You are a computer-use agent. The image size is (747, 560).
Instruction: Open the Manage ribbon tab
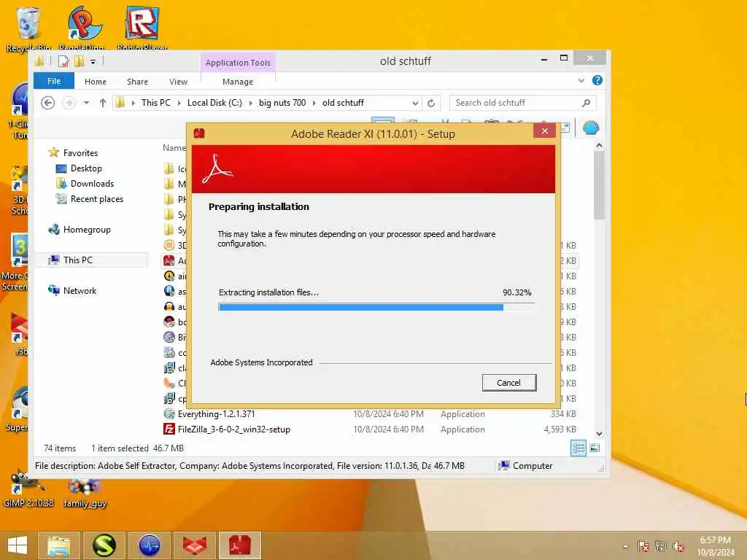[x=238, y=82]
